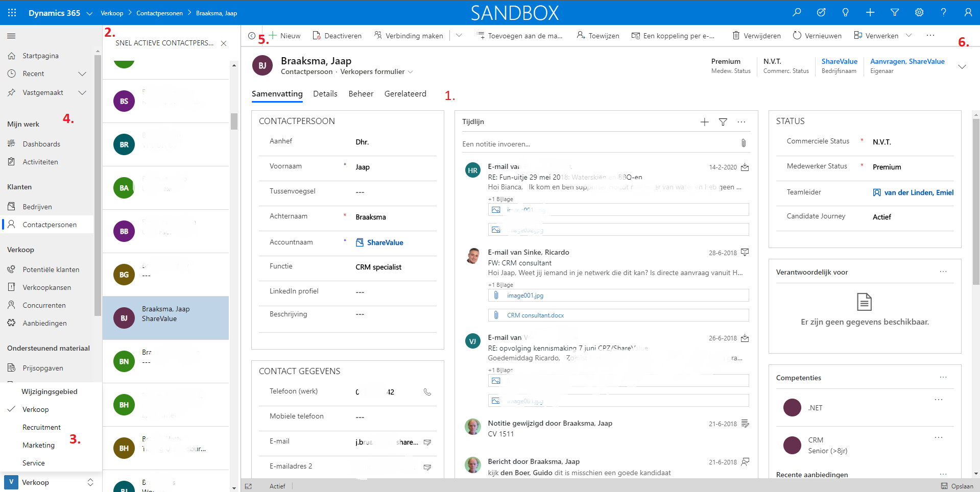Click Vernieuwen command

817,36
